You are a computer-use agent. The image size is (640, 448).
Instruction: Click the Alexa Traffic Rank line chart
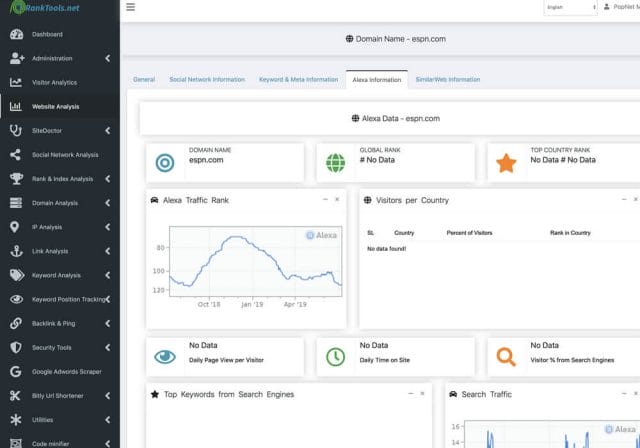click(255, 262)
